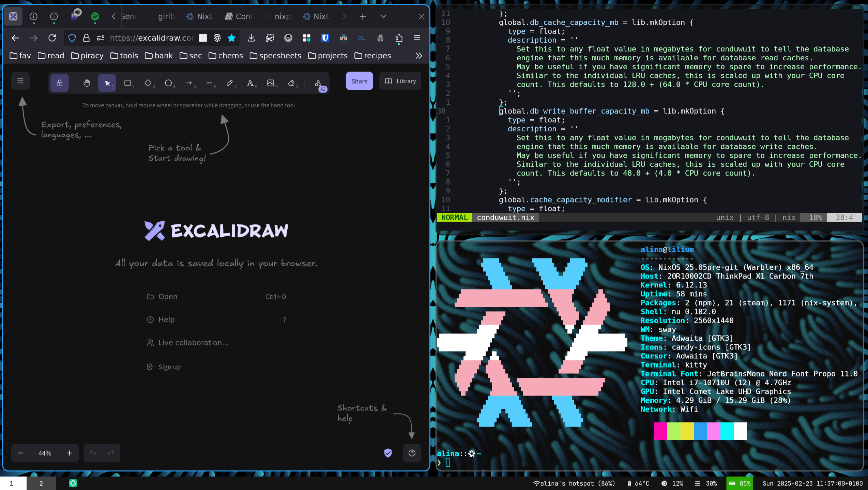This screenshot has height=490, width=868.
Task: Open the Excalidraw hamburger main menu
Action: (x=20, y=81)
